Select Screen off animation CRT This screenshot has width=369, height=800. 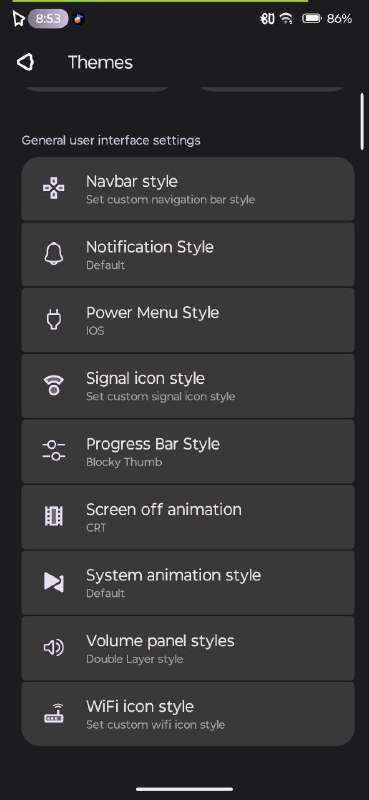[188, 517]
